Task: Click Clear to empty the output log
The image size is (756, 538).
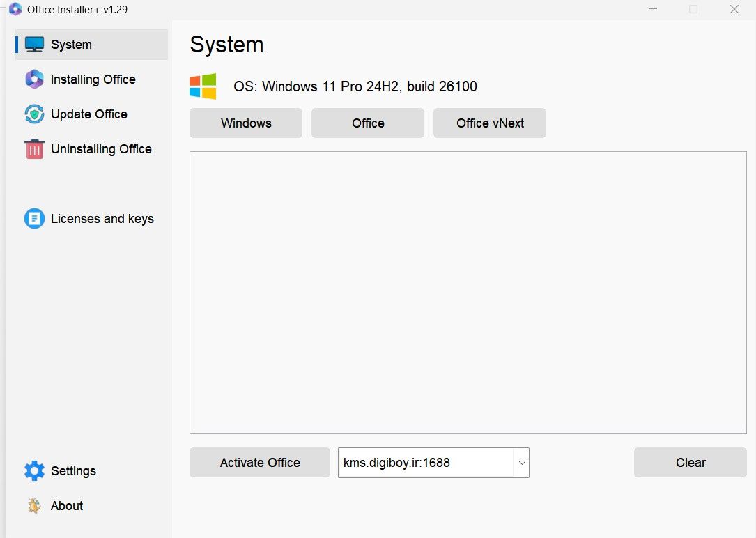Action: [x=691, y=462]
